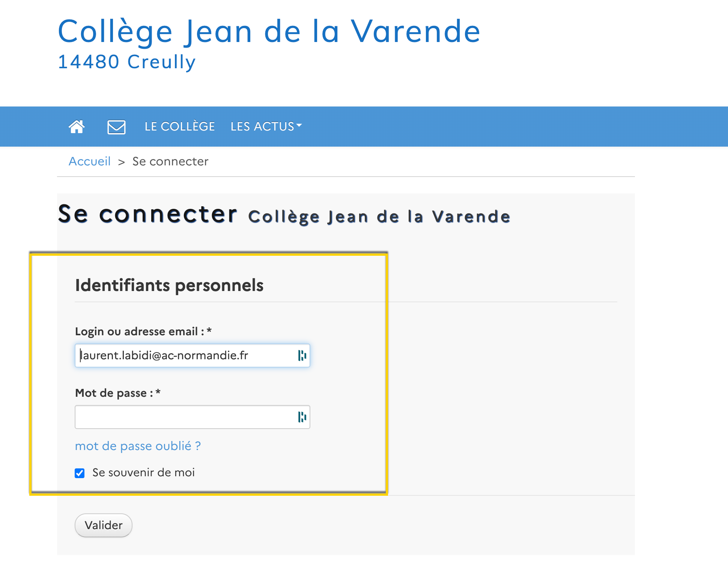
Task: Click the Login ou adresse email label
Action: coord(143,331)
